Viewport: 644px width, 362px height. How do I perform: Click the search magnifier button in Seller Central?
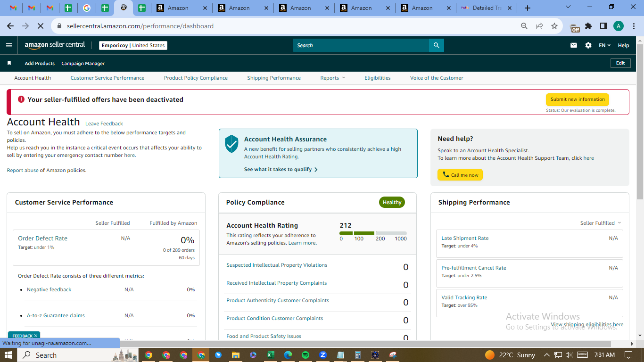[436, 45]
